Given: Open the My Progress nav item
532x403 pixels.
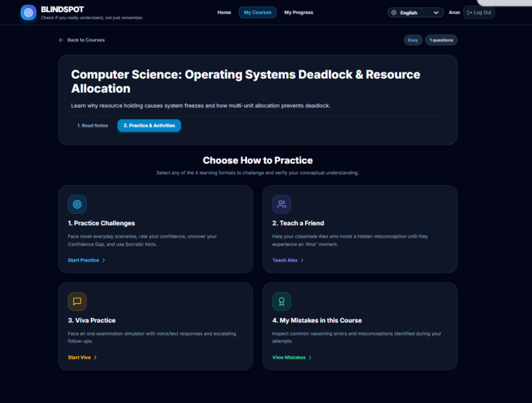Looking at the screenshot, I should tap(298, 13).
